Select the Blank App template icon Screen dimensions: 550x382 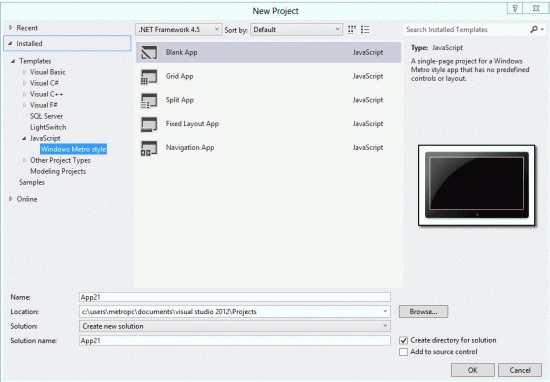point(149,53)
